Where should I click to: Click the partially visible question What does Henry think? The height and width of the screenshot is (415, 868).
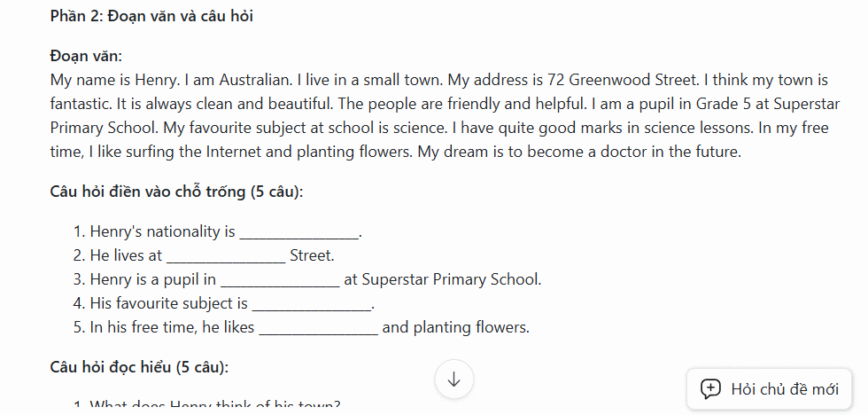point(214,405)
